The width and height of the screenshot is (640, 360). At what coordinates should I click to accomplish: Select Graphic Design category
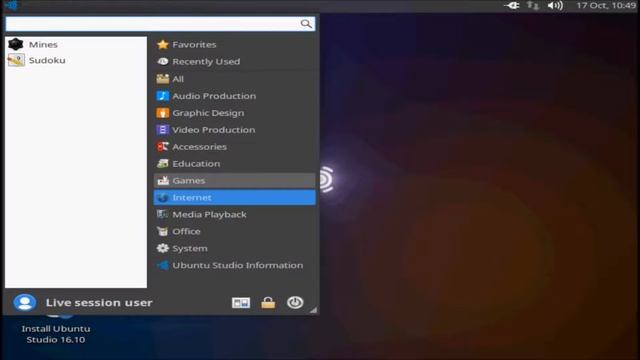pos(234,113)
